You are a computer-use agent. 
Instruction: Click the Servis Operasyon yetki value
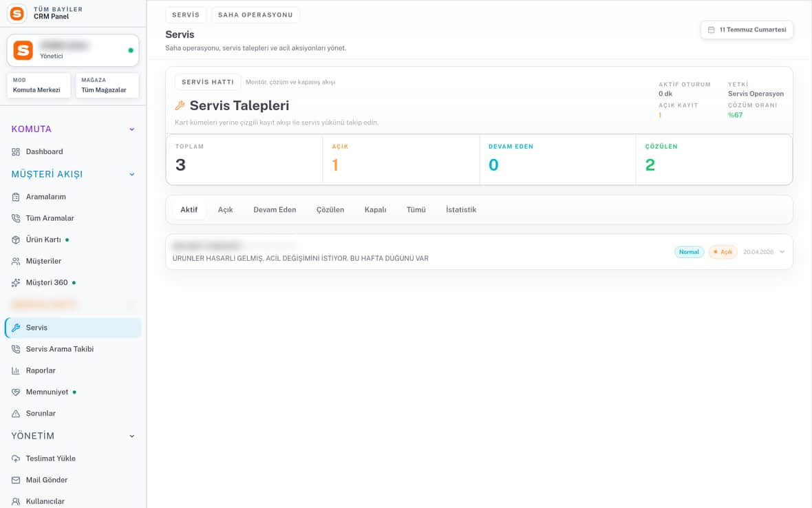756,94
